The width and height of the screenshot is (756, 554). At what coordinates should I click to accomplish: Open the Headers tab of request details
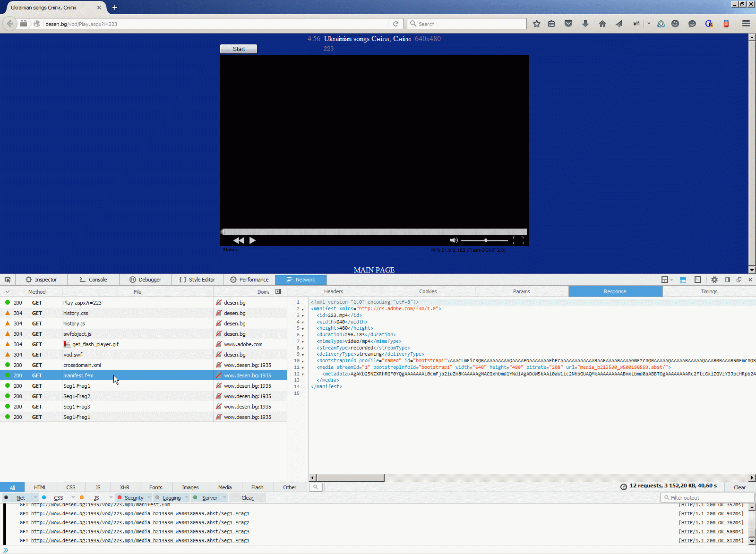pos(334,291)
